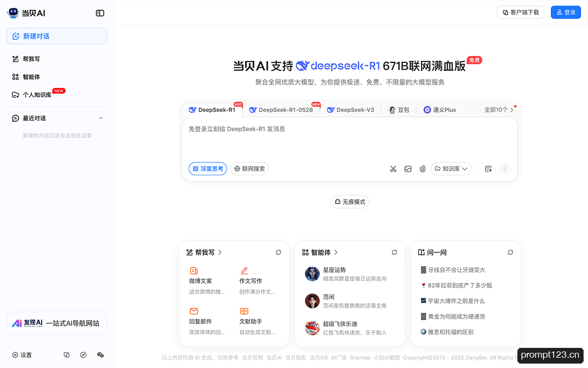588x368 pixels.
Task: Start a 新建对话 new chat
Action: pos(57,36)
